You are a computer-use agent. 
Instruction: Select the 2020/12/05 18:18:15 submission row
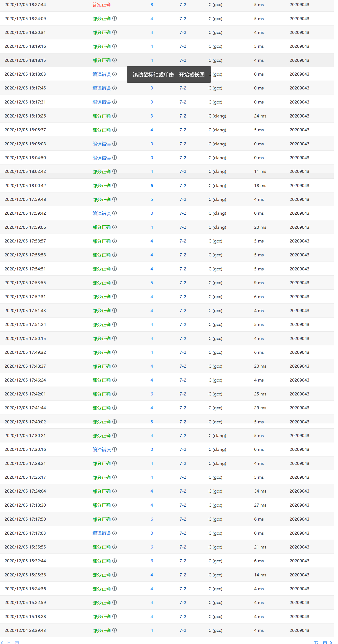point(167,60)
